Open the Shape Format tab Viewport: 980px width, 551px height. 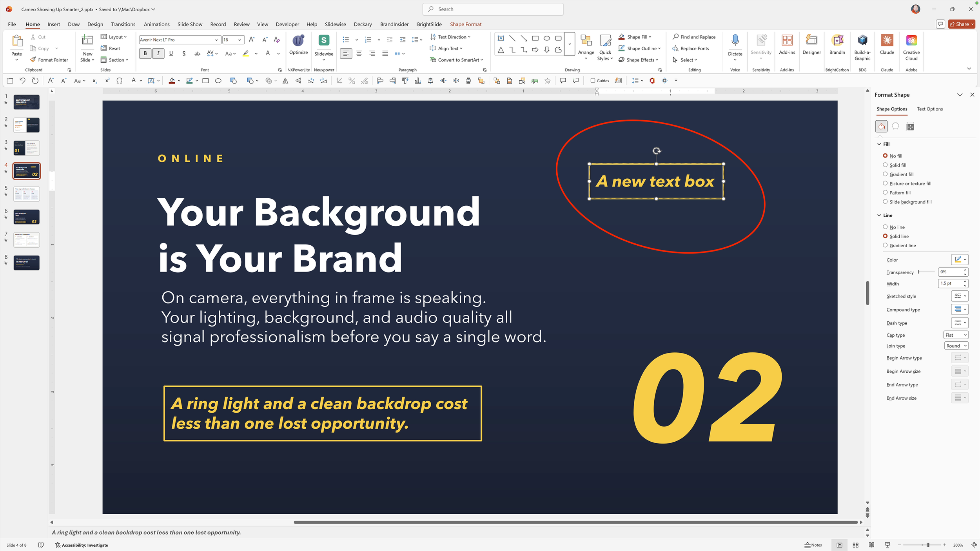[x=465, y=24]
